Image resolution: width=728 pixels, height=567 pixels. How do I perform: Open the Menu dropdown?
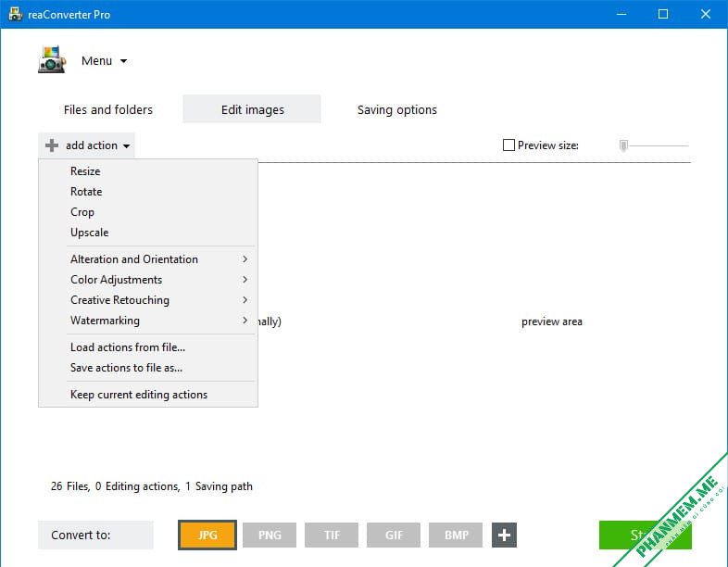pyautogui.click(x=104, y=61)
